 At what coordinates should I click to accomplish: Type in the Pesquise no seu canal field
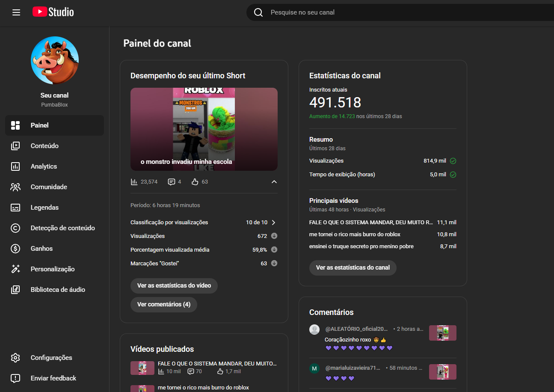pos(385,12)
